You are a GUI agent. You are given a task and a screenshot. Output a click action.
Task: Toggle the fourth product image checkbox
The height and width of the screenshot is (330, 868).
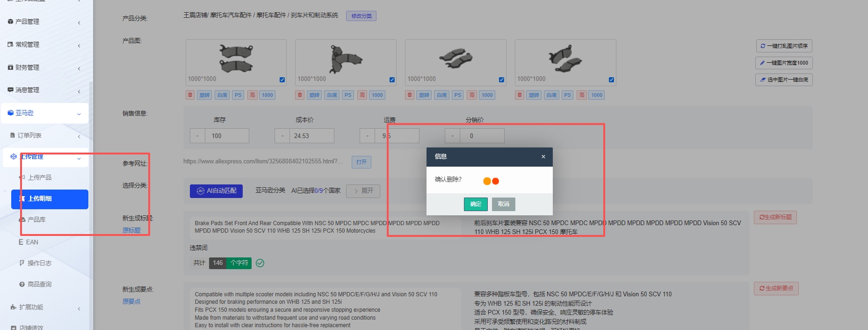click(x=611, y=80)
